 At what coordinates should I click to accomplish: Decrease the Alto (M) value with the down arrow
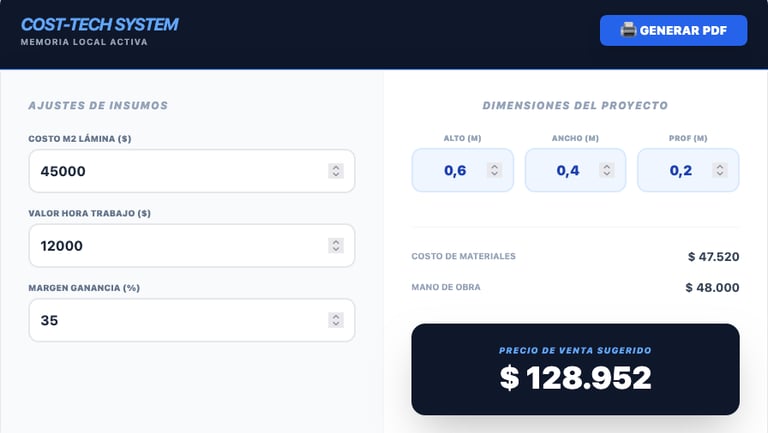(x=495, y=174)
